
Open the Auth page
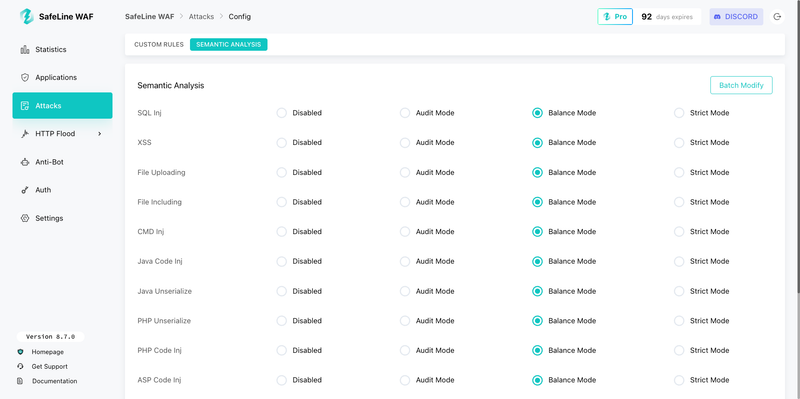[62, 190]
